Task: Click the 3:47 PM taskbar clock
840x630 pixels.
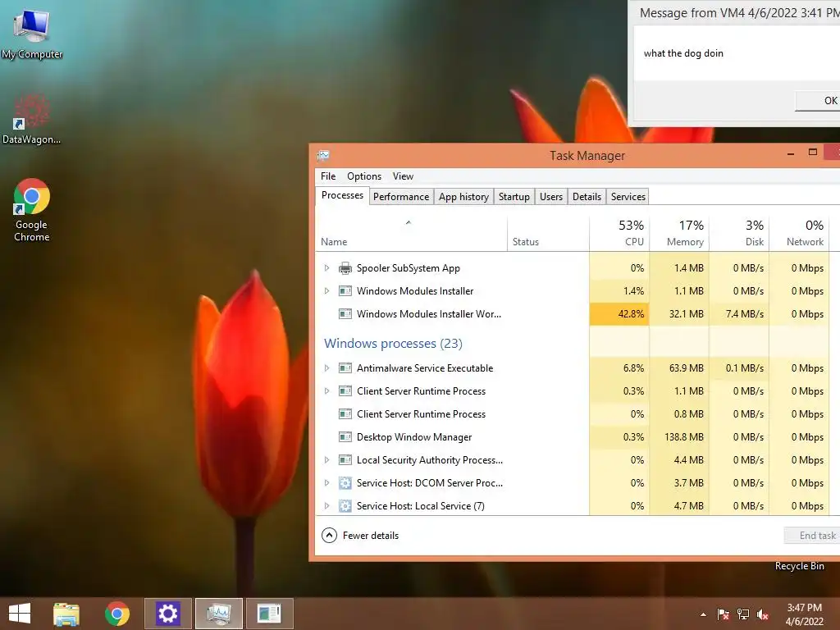Action: (804, 608)
